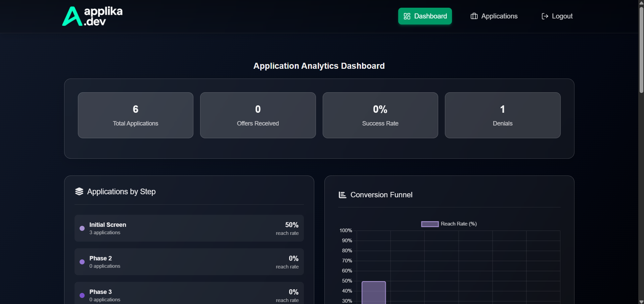Screen dimensions: 644x304
Task: Select the Total Applications card
Action: tap(136, 115)
